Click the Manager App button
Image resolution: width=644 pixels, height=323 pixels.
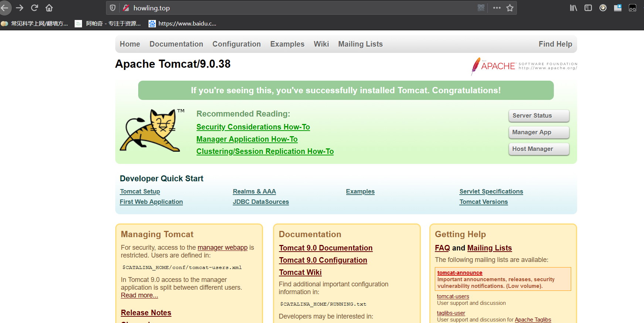539,132
